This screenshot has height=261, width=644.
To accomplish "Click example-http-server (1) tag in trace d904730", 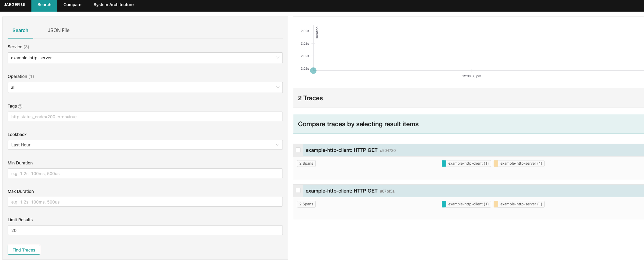I will [519, 164].
